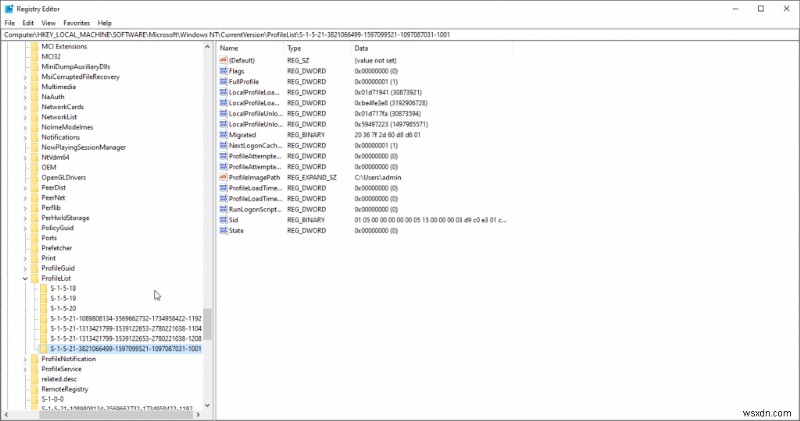The width and height of the screenshot is (800, 421).
Task: Click the C:\Users\admin data value
Action: tap(378, 178)
